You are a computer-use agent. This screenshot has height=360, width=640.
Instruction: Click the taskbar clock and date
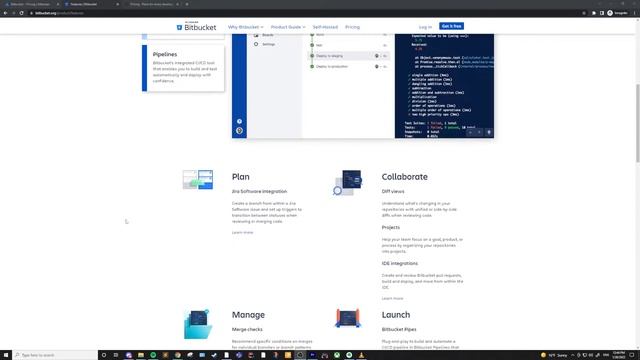click(619, 355)
